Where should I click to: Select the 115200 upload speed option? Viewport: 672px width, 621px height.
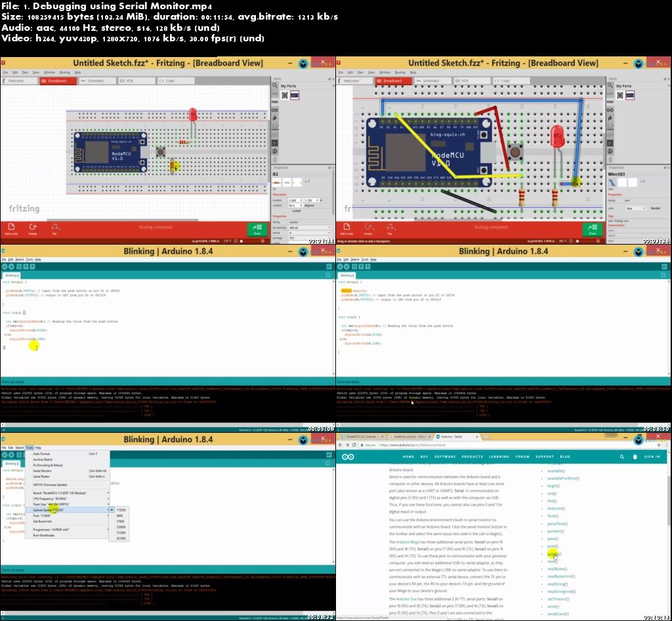[121, 510]
